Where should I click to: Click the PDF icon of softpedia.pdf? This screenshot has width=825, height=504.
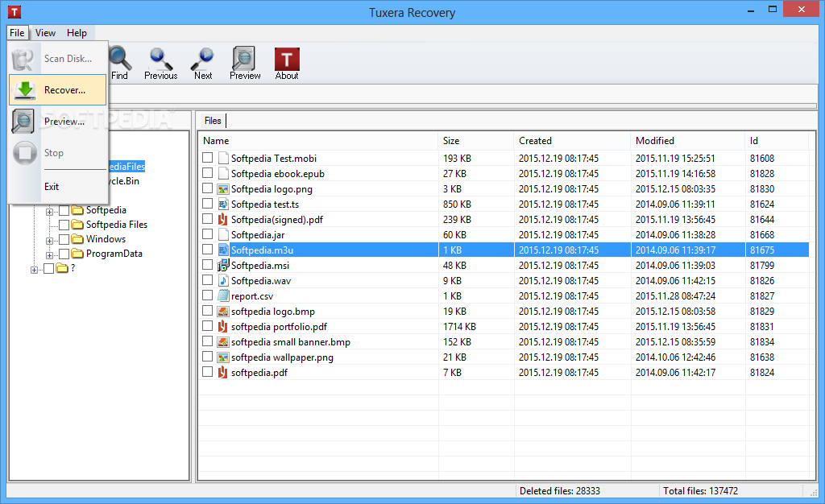click(223, 372)
